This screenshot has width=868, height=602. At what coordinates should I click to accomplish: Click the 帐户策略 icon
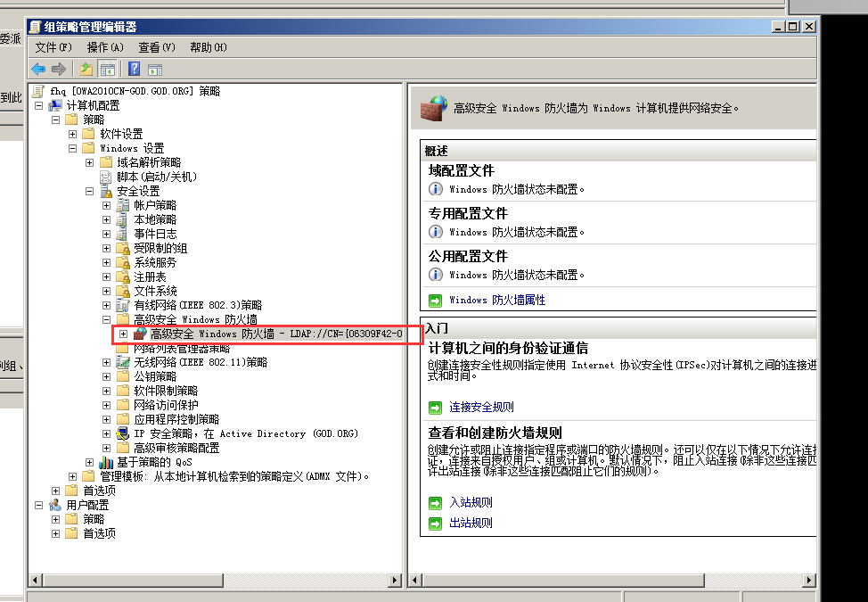[x=123, y=205]
